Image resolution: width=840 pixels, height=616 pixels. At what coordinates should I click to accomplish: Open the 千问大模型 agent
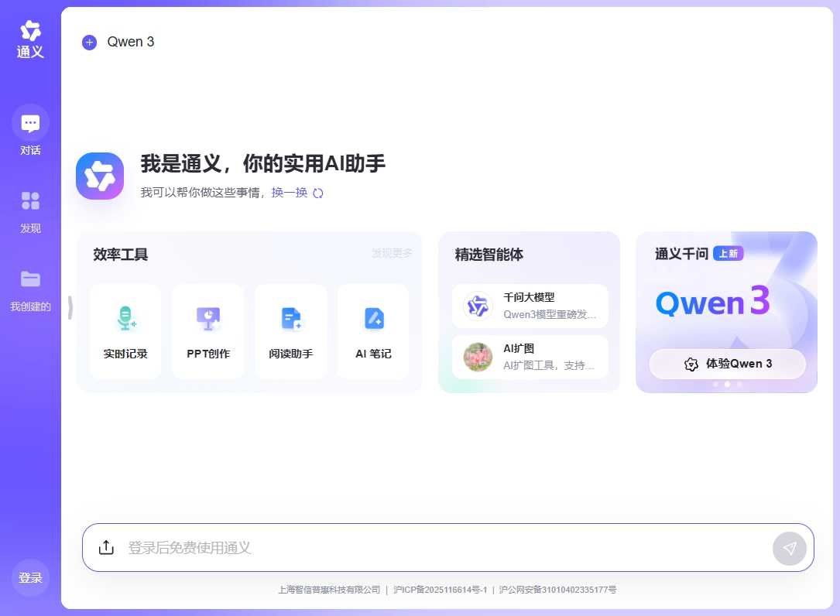[x=529, y=306]
